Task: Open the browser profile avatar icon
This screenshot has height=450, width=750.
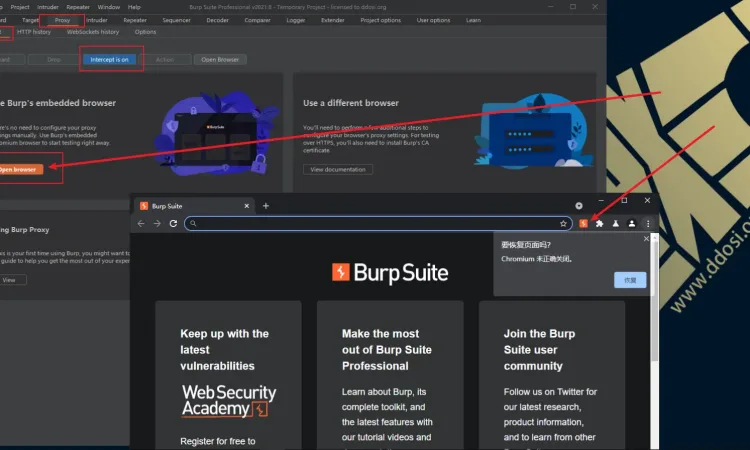Action: click(632, 223)
